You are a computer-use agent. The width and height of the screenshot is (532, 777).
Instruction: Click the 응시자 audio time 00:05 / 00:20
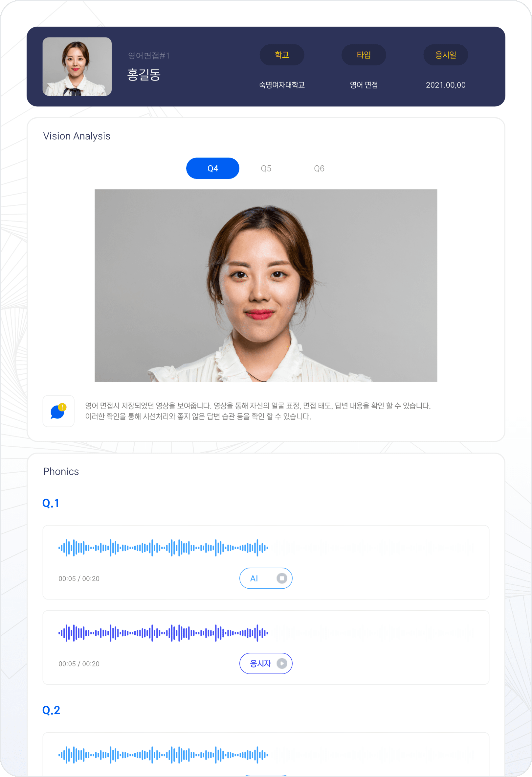79,664
